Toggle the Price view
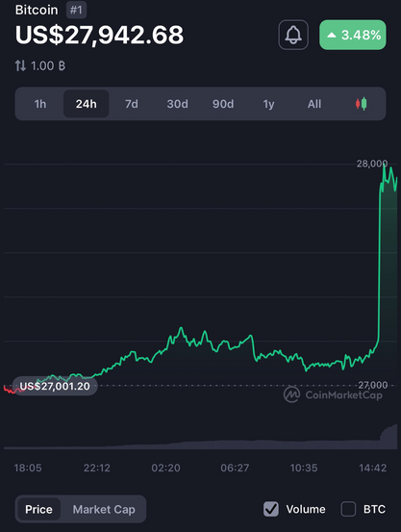 (x=38, y=509)
